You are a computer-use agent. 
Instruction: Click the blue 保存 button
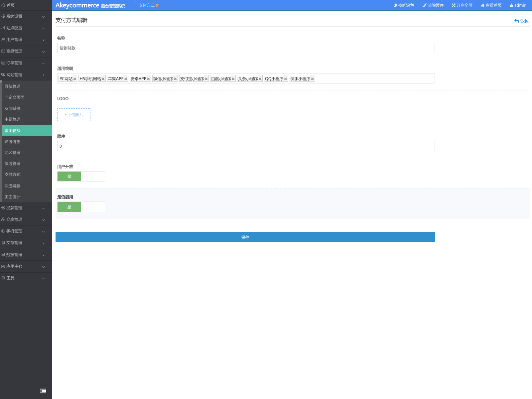coord(245,237)
